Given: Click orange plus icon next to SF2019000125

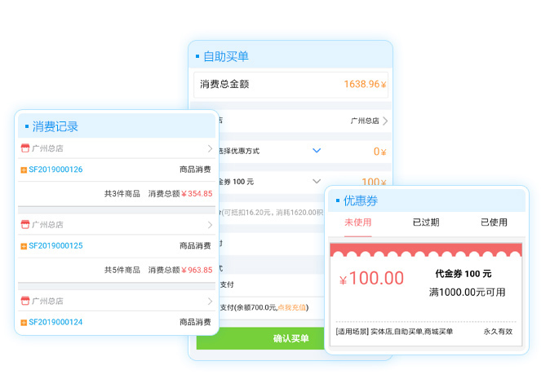Looking at the screenshot, I should point(24,245).
